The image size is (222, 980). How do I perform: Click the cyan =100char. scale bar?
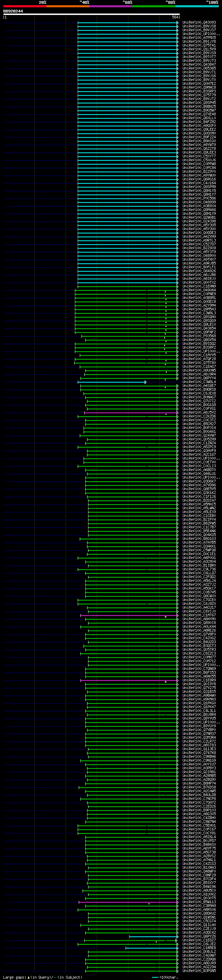pos(155,977)
